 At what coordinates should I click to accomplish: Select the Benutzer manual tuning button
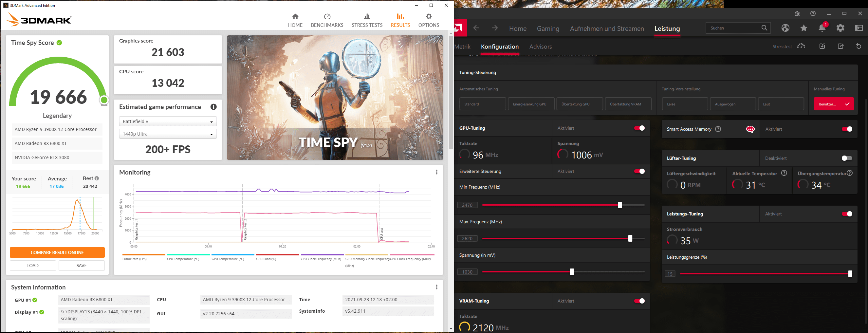(x=834, y=104)
